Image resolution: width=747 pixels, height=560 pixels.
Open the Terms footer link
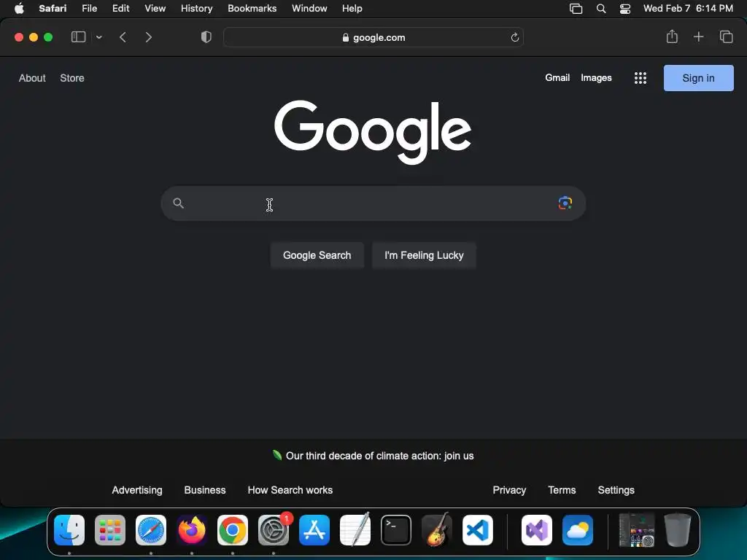pyautogui.click(x=562, y=490)
